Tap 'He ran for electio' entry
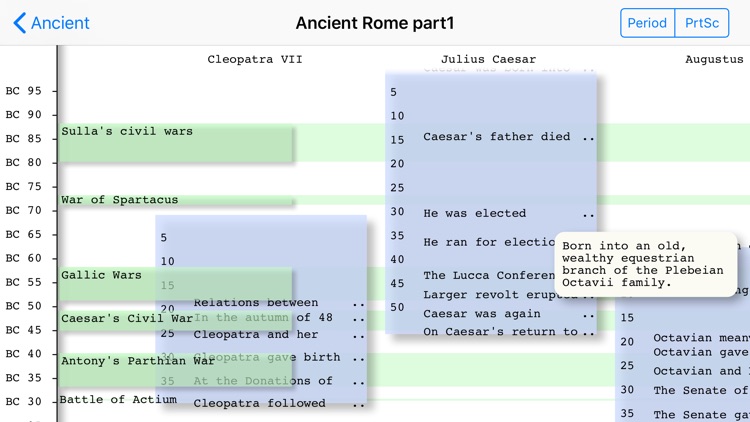 pyautogui.click(x=489, y=242)
